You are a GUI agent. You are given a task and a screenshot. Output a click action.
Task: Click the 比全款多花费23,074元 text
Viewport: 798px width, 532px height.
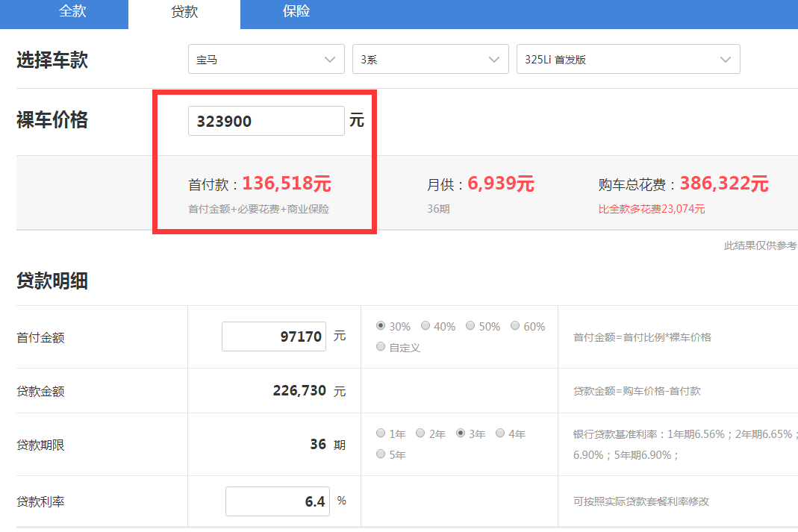pos(652,209)
